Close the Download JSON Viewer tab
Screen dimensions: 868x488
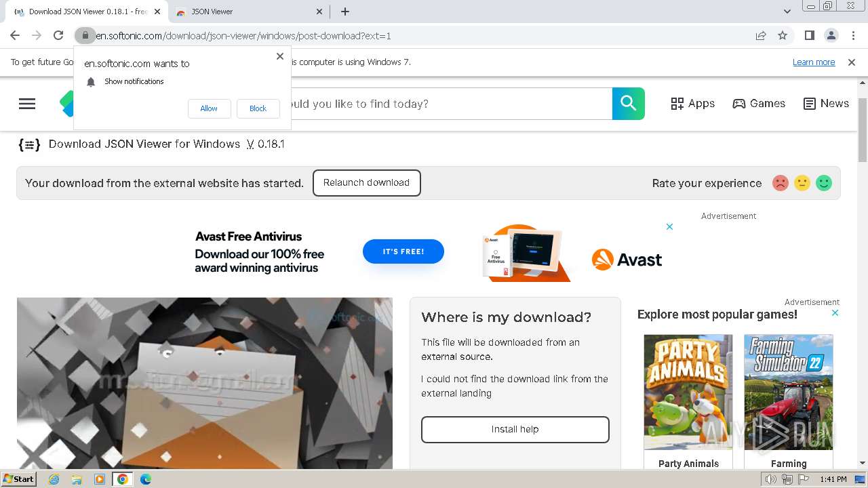[157, 12]
